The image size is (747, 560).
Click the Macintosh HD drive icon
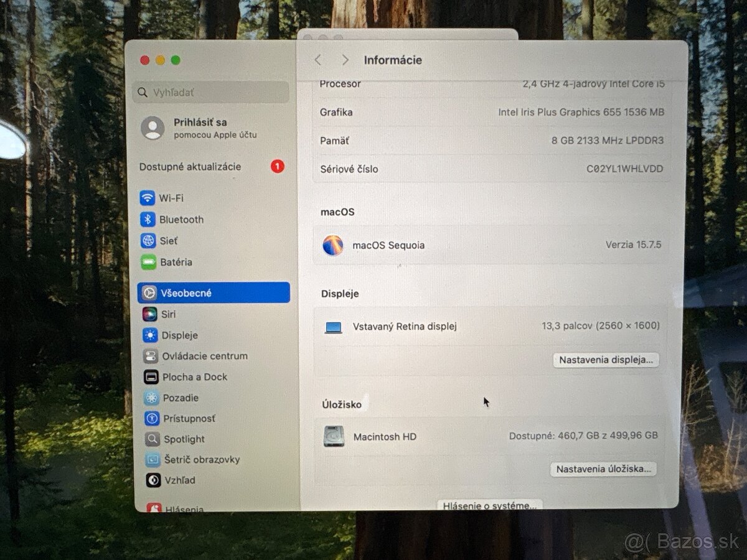[334, 437]
